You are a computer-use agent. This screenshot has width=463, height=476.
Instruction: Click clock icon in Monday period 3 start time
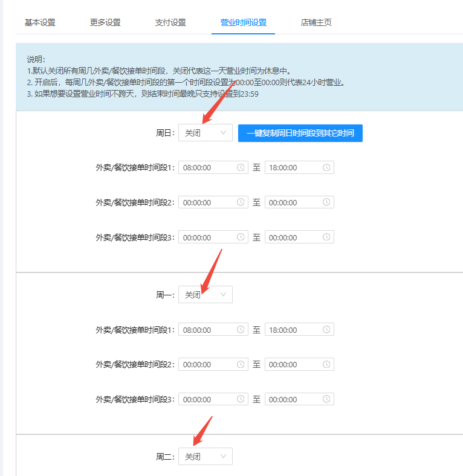click(x=241, y=399)
